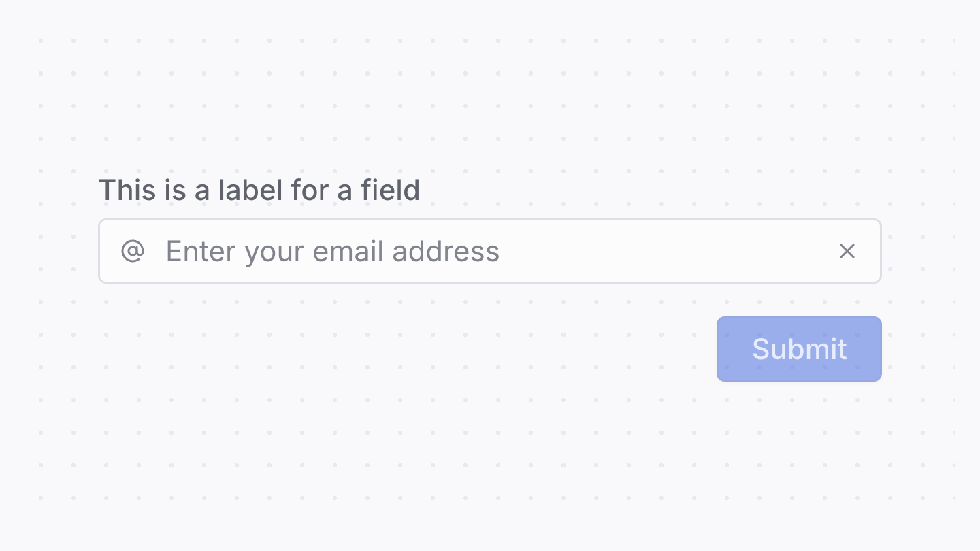
Task: Click the @ icon in the email field
Action: 133,251
